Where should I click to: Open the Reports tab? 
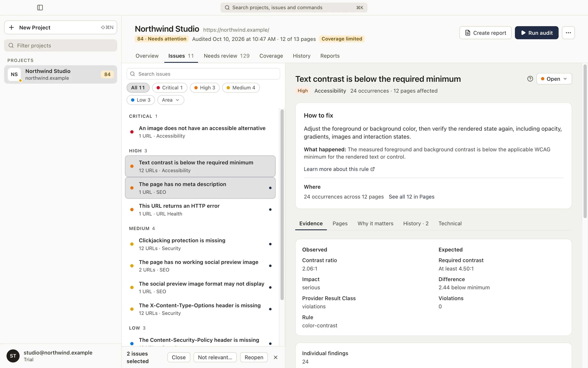tap(330, 56)
